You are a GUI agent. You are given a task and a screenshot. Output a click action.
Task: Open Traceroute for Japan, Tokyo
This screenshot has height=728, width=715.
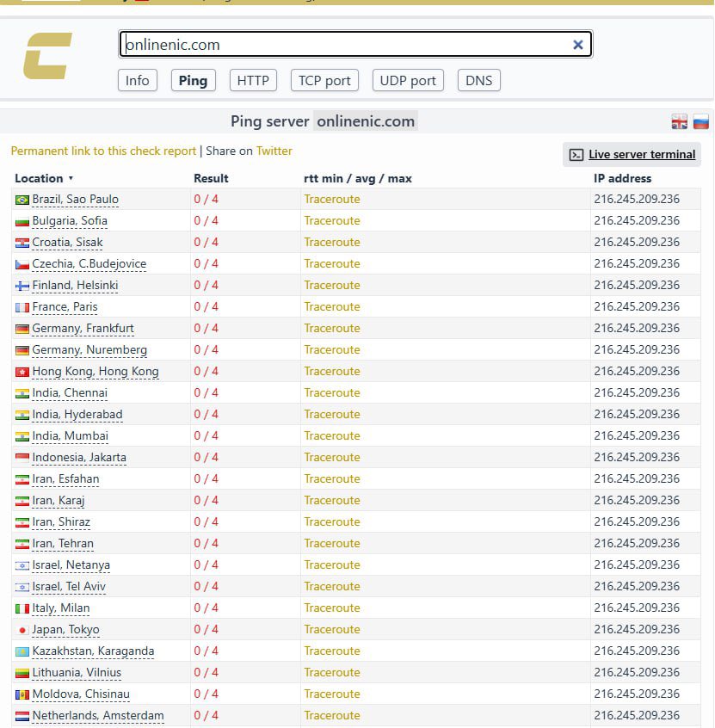[332, 630]
